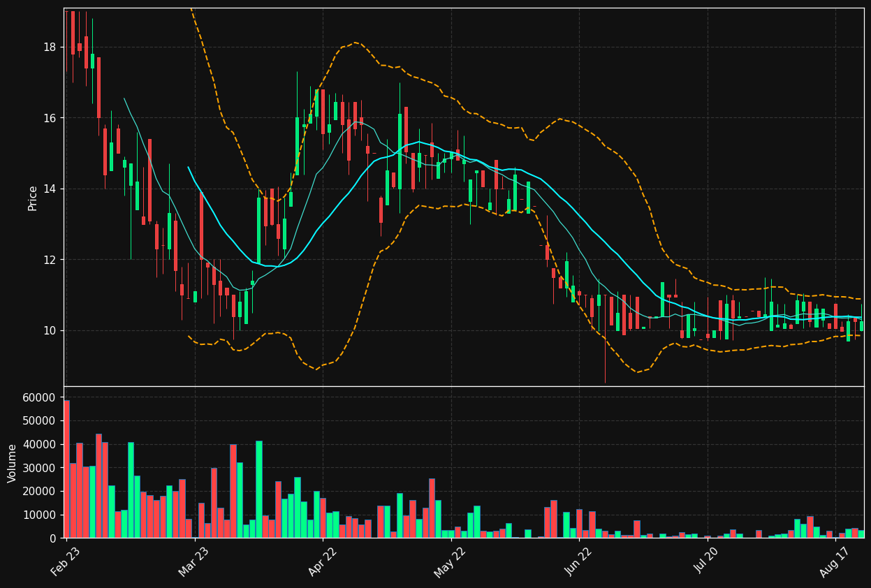Viewport: 871px width, 588px height.
Task: Click the 'Apr 22' date label
Action: point(323,561)
